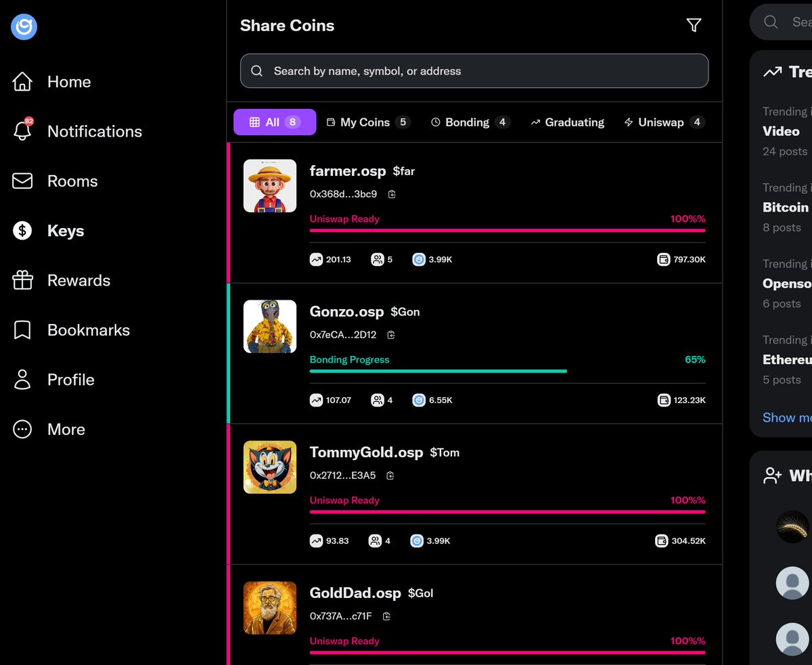
Task: Copy GoldDad.osp address 0x737A...c71F
Action: (386, 616)
